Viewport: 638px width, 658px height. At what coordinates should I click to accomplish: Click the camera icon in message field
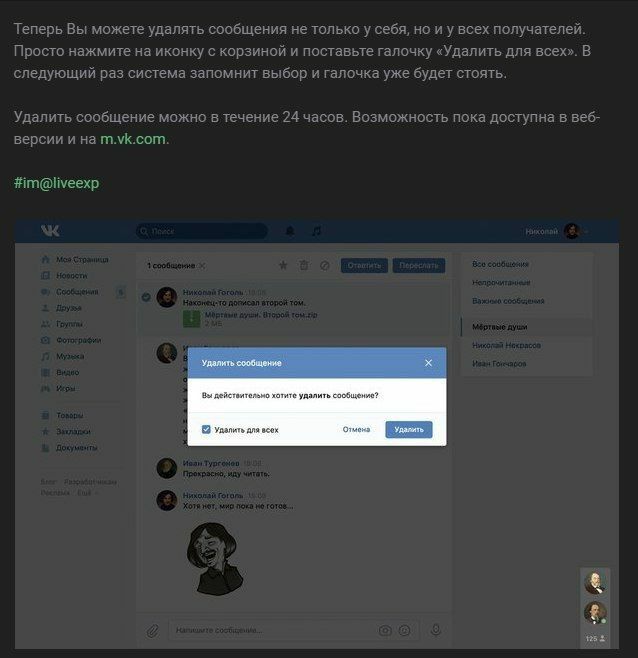point(384,630)
